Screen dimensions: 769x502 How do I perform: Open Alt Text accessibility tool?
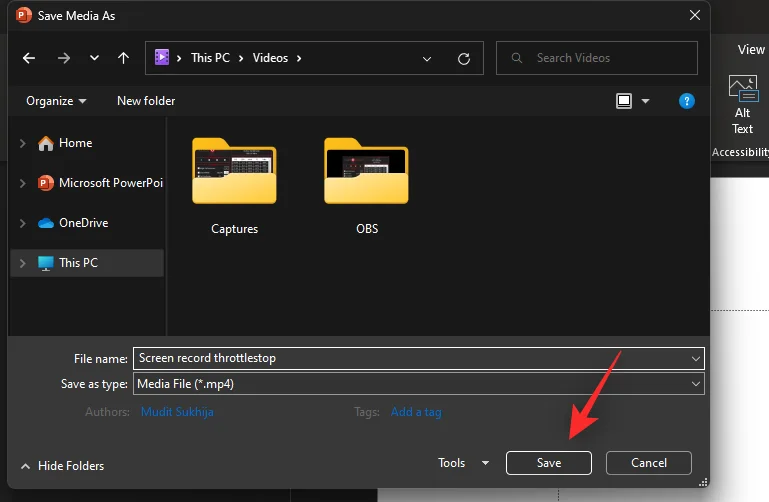742,105
